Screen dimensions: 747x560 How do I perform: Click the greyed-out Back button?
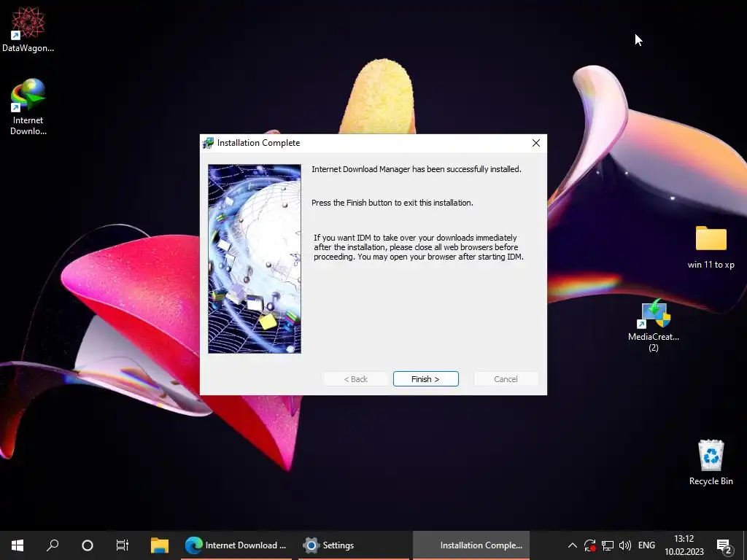(355, 379)
